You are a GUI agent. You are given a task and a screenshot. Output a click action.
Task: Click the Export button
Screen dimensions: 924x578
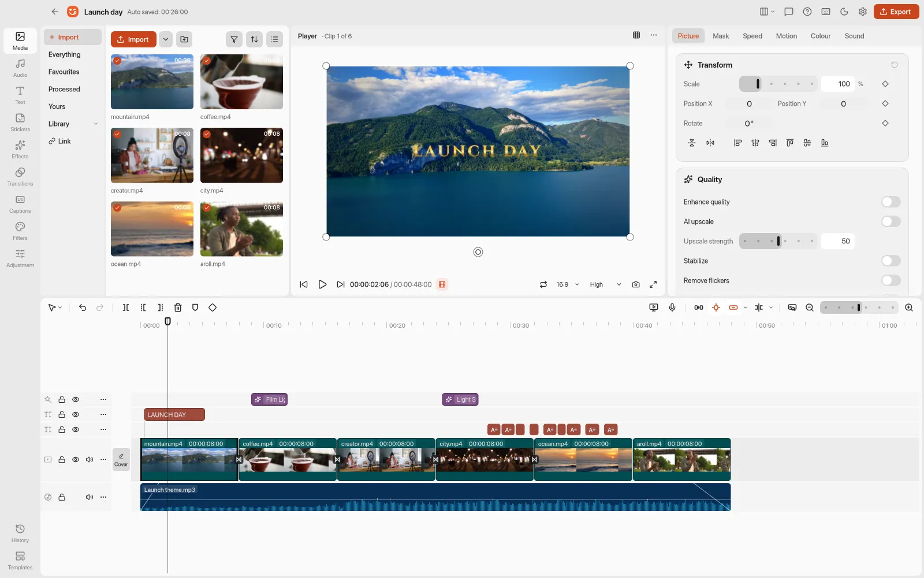[896, 12]
